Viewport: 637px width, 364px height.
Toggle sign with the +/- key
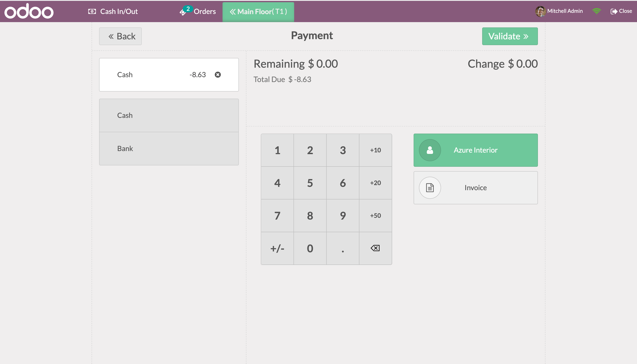pyautogui.click(x=277, y=248)
